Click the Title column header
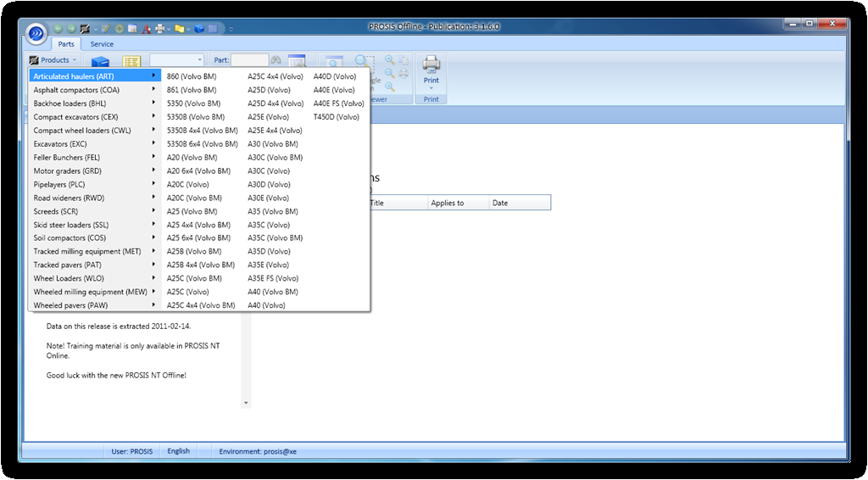868x480 pixels. (x=398, y=203)
